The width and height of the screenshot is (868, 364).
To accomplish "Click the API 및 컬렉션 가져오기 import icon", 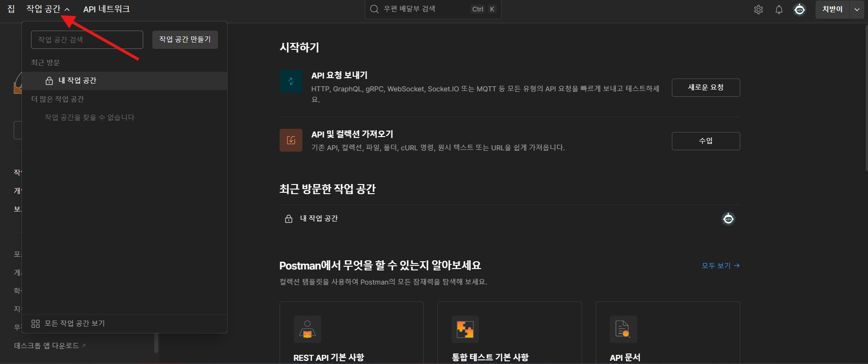I will coord(291,140).
